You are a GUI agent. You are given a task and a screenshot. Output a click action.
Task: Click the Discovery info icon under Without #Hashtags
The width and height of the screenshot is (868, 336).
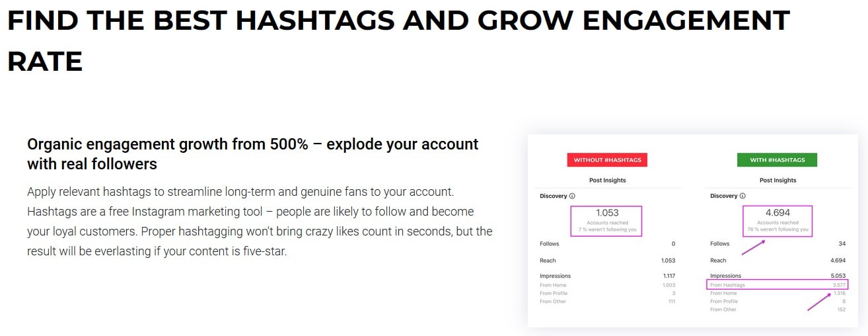572,196
